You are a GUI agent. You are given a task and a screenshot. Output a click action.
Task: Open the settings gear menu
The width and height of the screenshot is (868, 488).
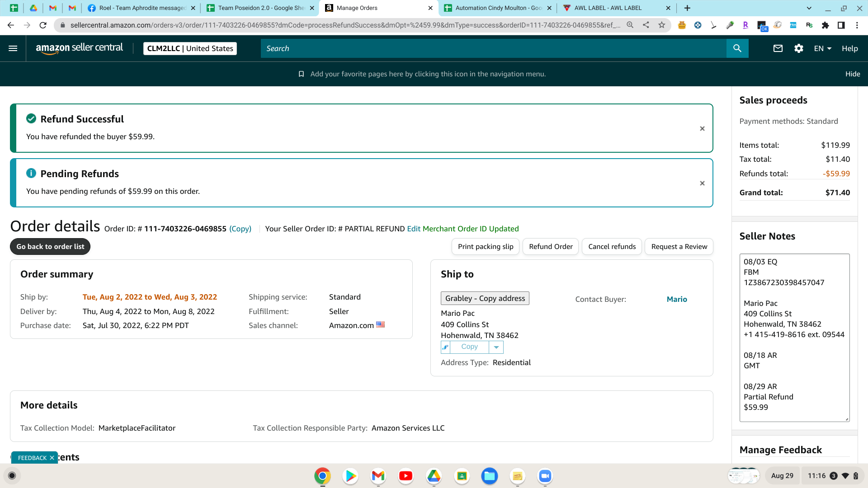coord(799,48)
